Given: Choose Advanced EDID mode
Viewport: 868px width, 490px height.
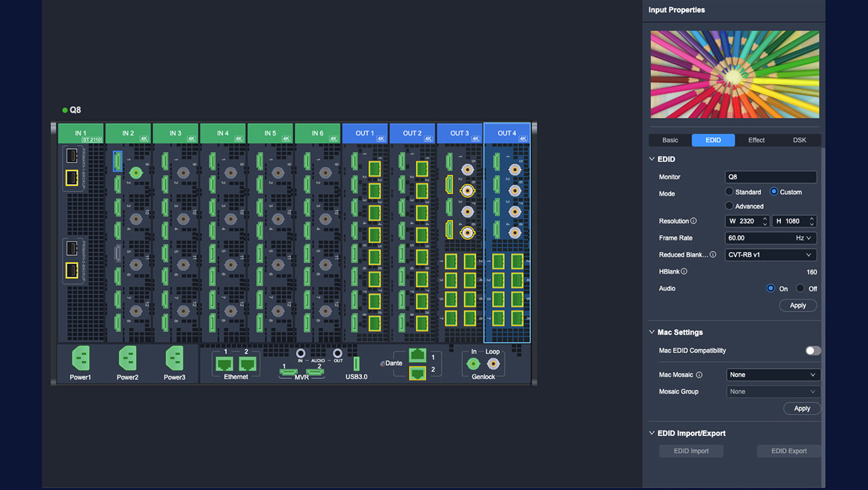Looking at the screenshot, I should (729, 206).
